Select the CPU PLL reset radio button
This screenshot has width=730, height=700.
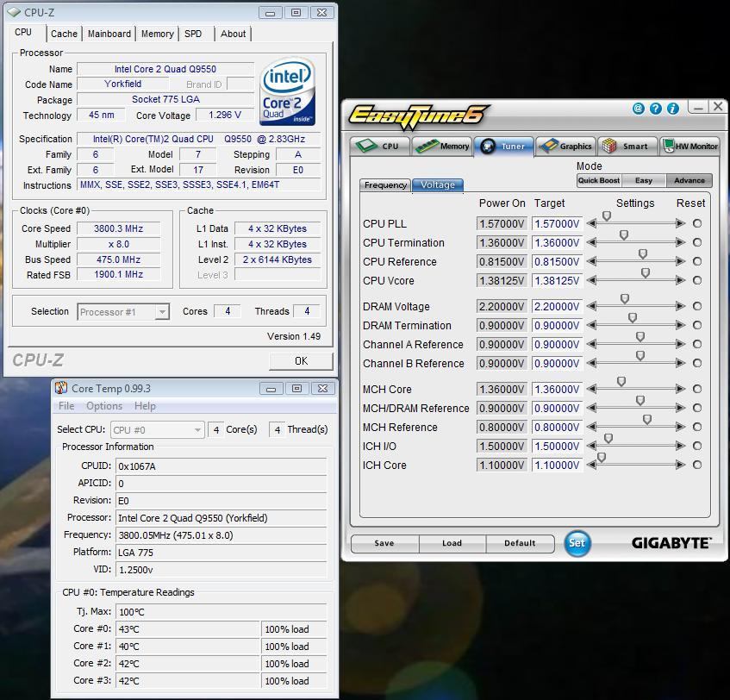[697, 223]
